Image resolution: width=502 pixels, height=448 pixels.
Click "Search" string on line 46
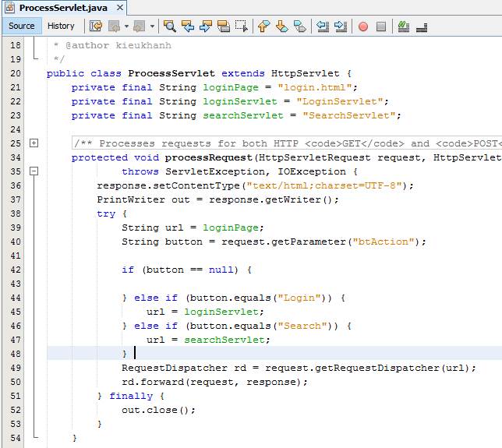click(x=302, y=326)
